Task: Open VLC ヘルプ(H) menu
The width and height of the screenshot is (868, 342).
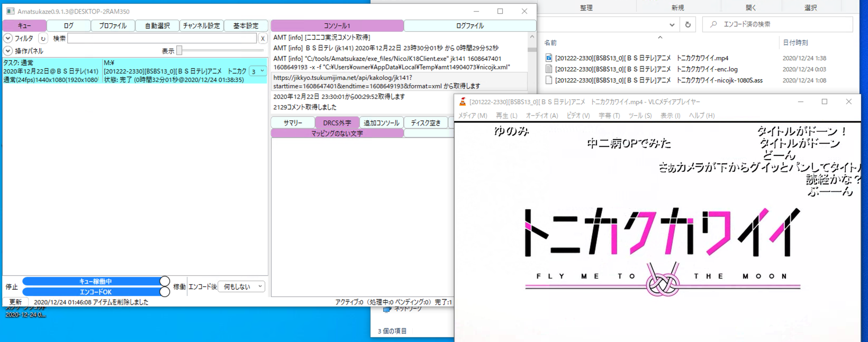Action: click(x=702, y=115)
